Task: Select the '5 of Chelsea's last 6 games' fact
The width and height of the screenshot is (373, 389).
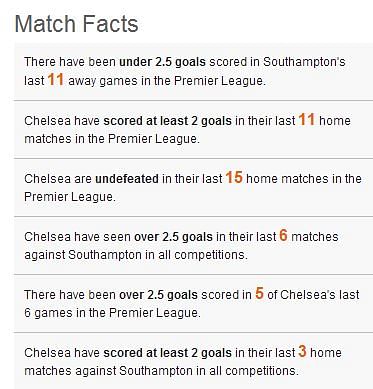Action: 193,303
